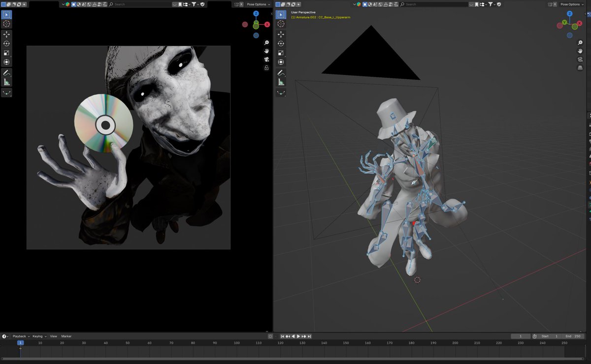Select the Move tool in the camera-view viewport

coord(7,34)
